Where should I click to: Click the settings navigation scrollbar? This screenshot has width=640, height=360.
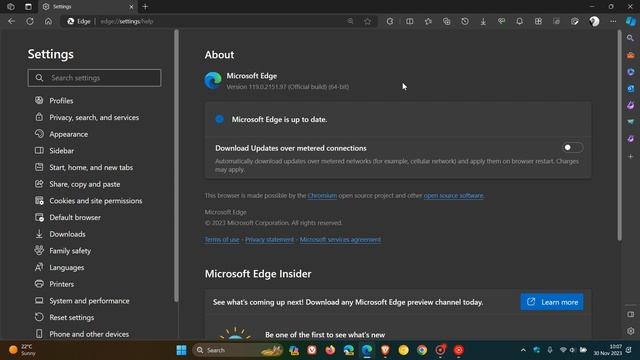(x=176, y=166)
